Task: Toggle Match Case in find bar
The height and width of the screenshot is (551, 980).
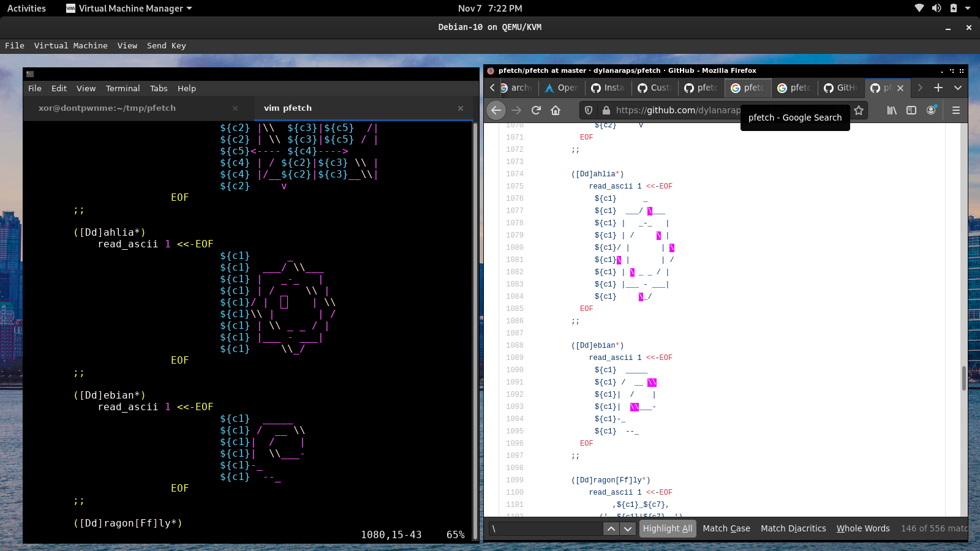Action: coord(726,528)
